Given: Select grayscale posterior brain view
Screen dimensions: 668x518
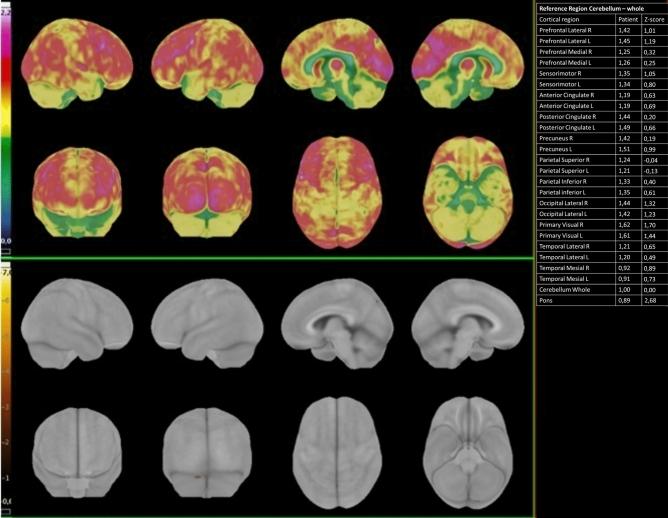Looking at the screenshot, I should pyautogui.click(x=207, y=452).
